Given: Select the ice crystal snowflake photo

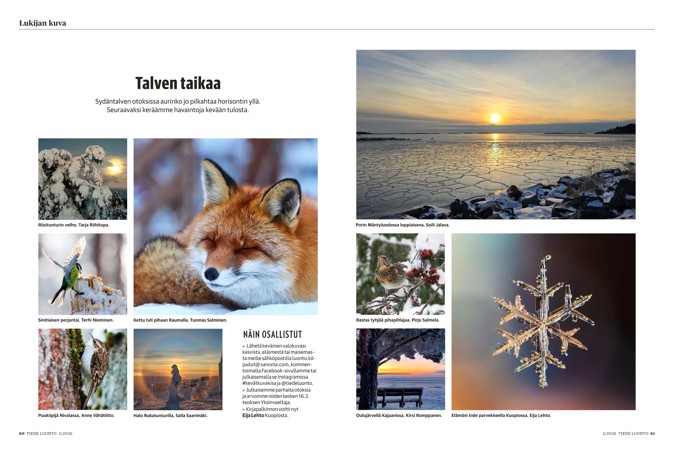Looking at the screenshot, I should pyautogui.click(x=543, y=321).
